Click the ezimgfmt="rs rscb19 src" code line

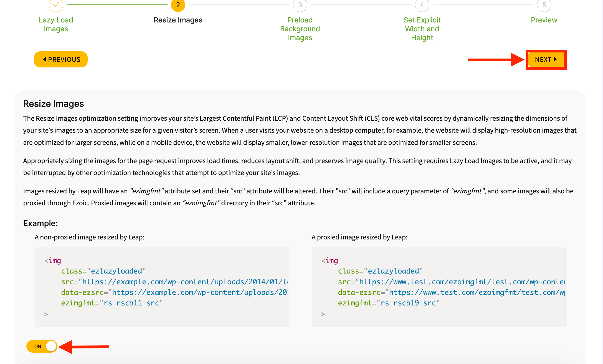[389, 303]
